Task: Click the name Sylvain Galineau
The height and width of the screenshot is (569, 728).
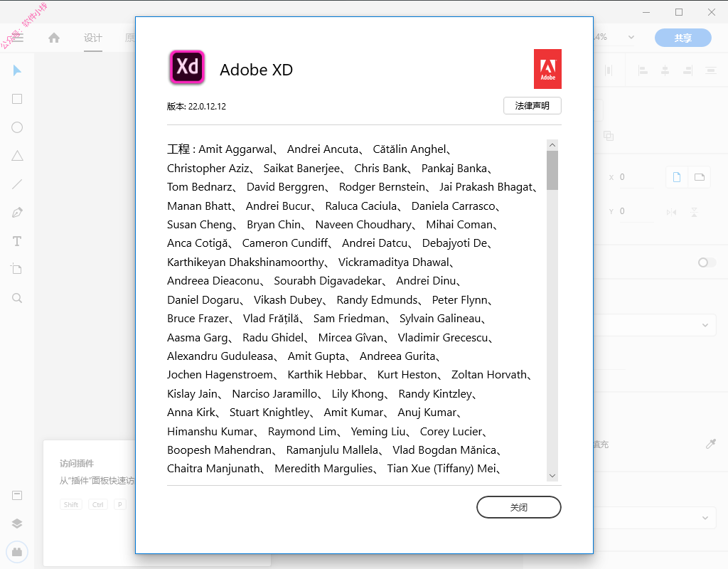Action: tap(440, 318)
